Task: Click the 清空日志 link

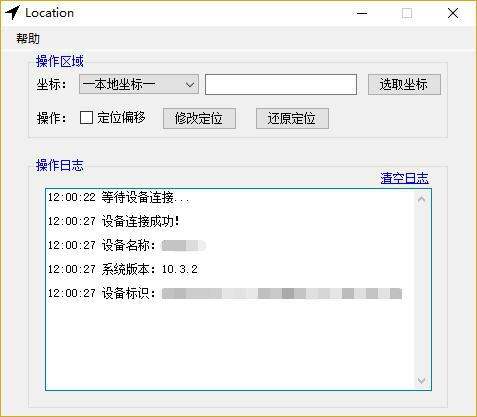Action: [404, 178]
